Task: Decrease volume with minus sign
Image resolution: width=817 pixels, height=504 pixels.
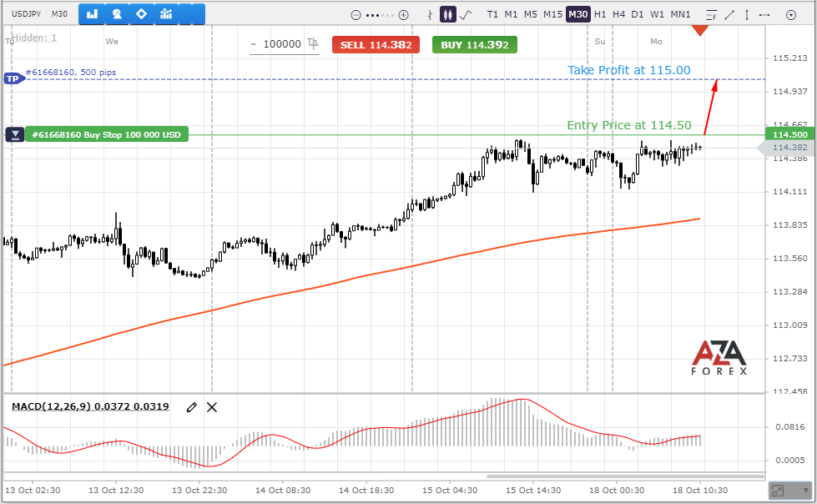Action: [x=253, y=45]
